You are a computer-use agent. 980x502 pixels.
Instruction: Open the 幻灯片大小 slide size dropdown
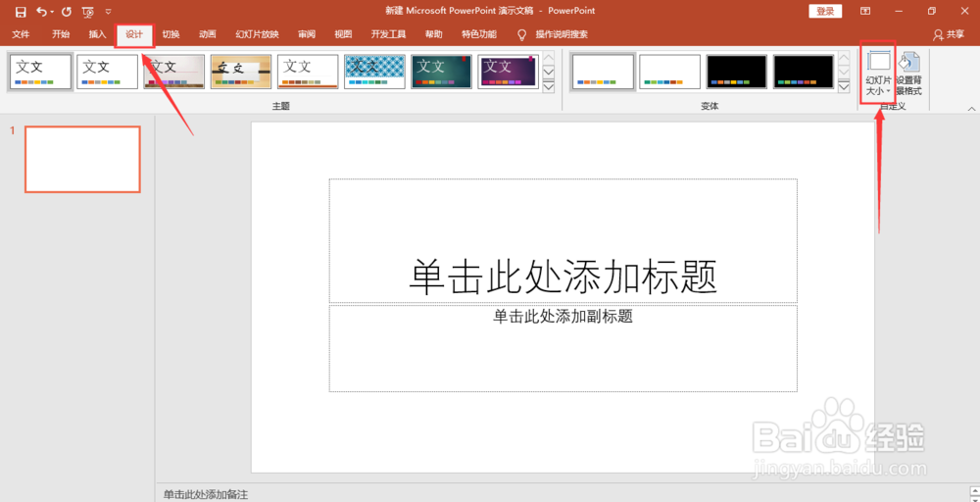878,74
